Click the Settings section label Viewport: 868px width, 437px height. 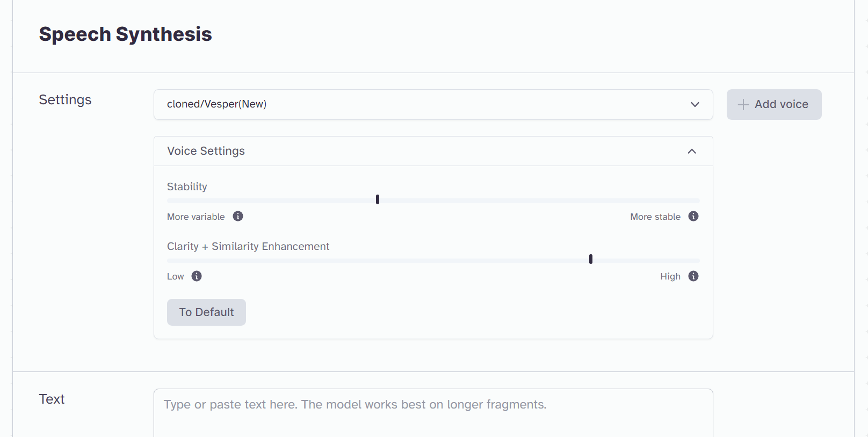(65, 99)
